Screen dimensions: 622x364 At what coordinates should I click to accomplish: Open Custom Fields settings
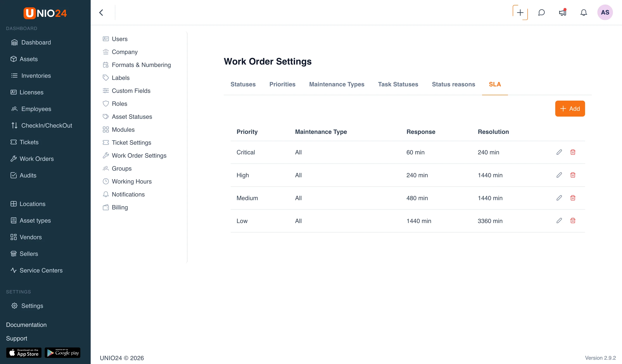pyautogui.click(x=126, y=91)
